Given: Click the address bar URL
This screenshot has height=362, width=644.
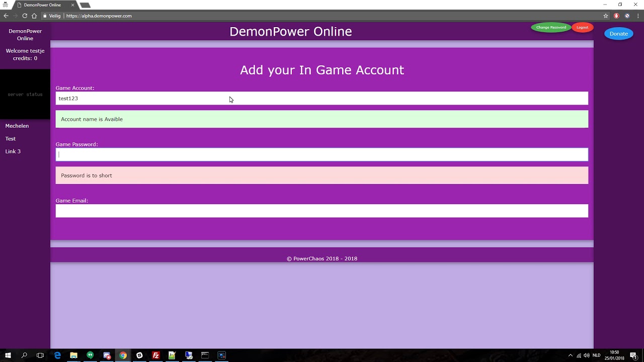Looking at the screenshot, I should tap(99, 16).
